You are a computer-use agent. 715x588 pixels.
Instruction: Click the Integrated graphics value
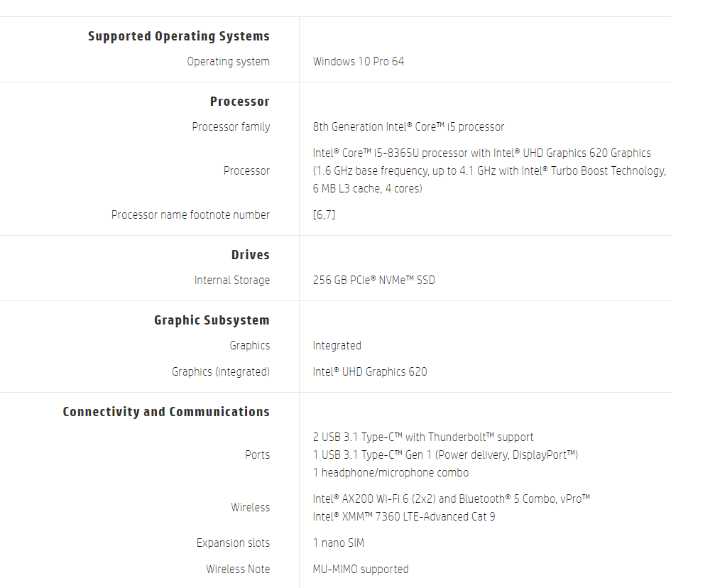[x=337, y=346]
